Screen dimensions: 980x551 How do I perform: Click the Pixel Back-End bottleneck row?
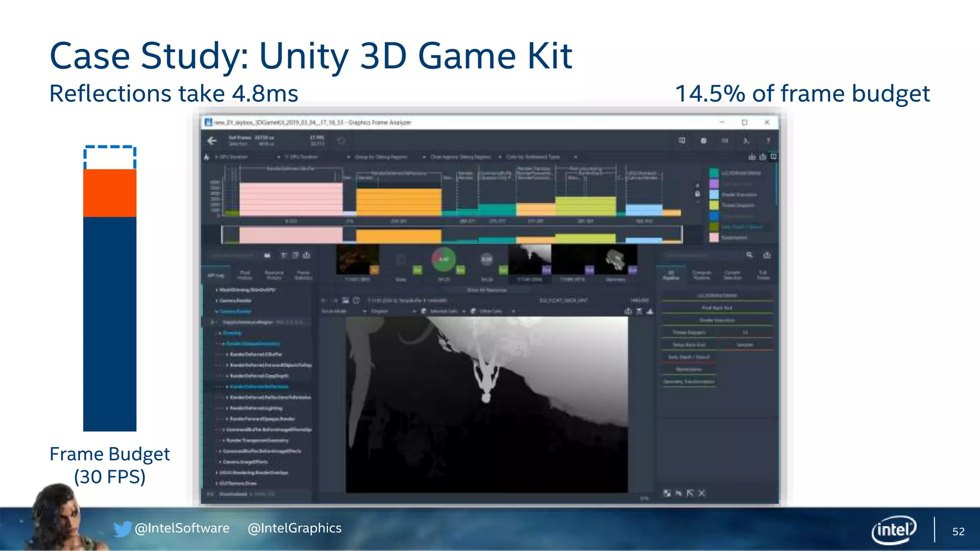pos(717,308)
